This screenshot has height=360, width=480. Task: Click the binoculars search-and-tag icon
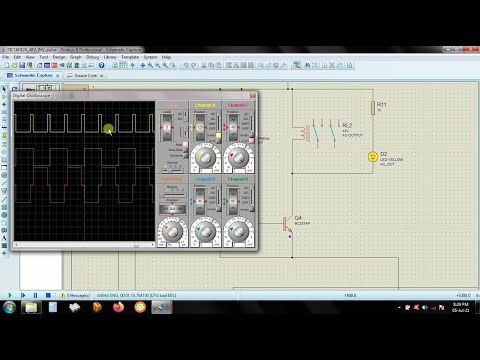(307, 65)
